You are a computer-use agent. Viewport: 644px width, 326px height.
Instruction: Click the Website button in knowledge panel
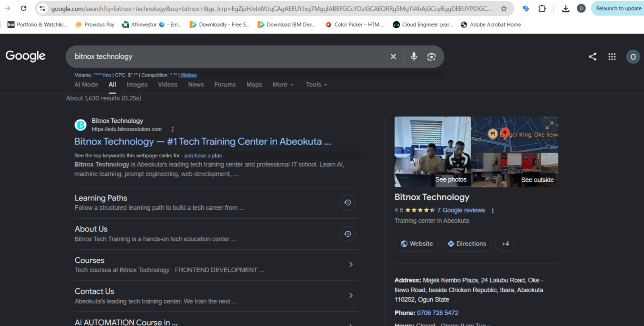tap(417, 243)
